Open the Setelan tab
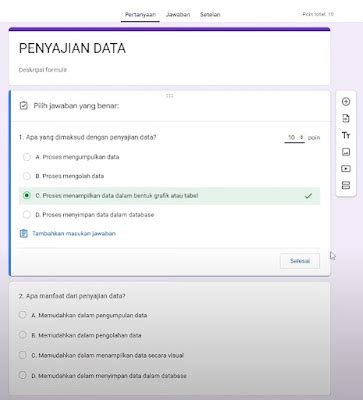 210,14
